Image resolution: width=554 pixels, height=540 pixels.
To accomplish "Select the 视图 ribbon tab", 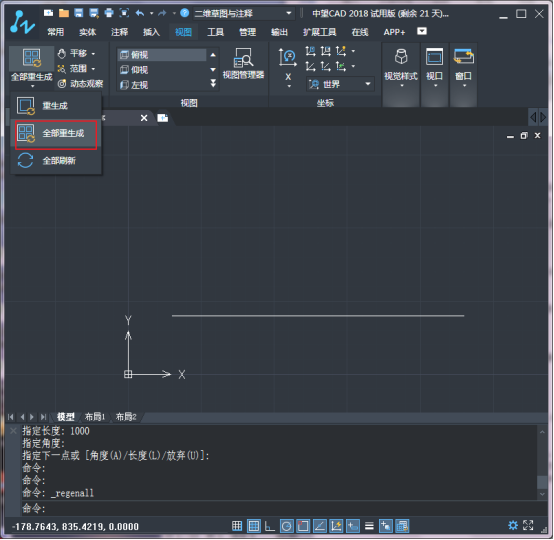I will tap(183, 32).
